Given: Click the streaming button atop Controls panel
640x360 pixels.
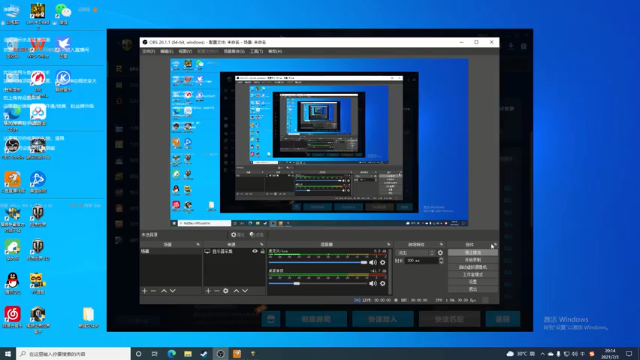Looking at the screenshot, I should coord(473,253).
